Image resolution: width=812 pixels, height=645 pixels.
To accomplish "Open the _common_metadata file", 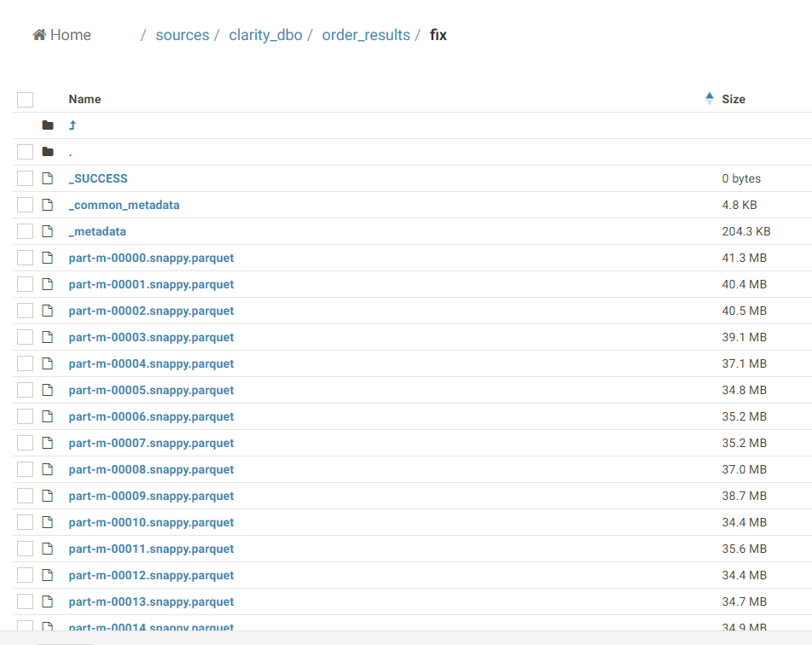I will pyautogui.click(x=124, y=205).
